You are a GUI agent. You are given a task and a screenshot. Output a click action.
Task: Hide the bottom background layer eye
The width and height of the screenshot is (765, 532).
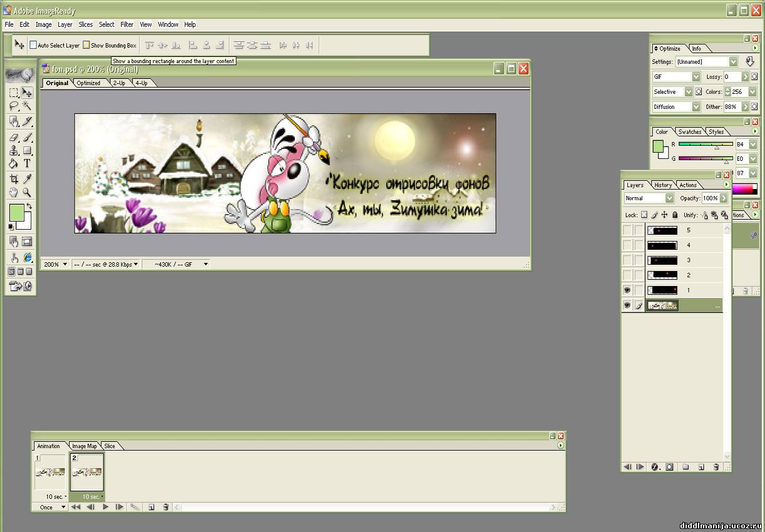[x=627, y=305]
